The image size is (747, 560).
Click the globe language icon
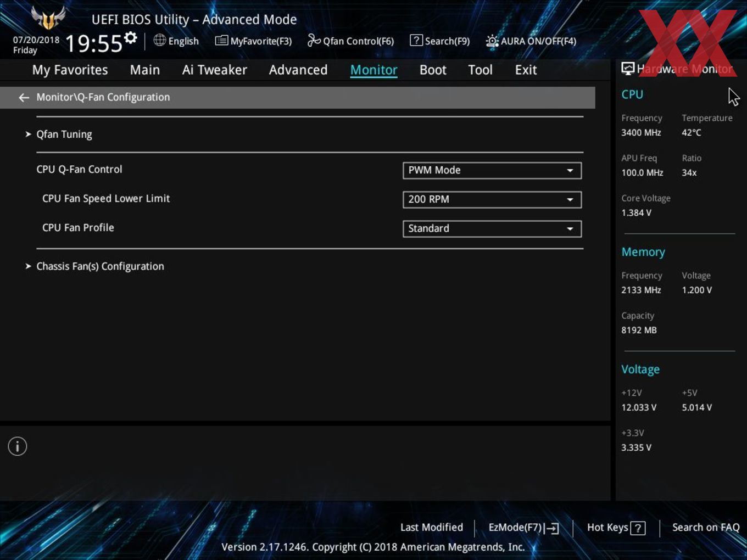(x=160, y=40)
